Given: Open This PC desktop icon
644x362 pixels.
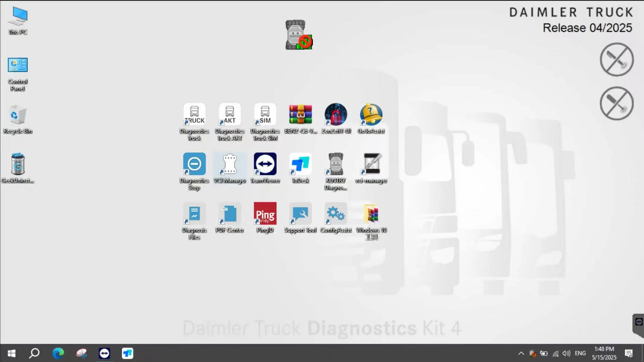Looking at the screenshot, I should [x=18, y=21].
